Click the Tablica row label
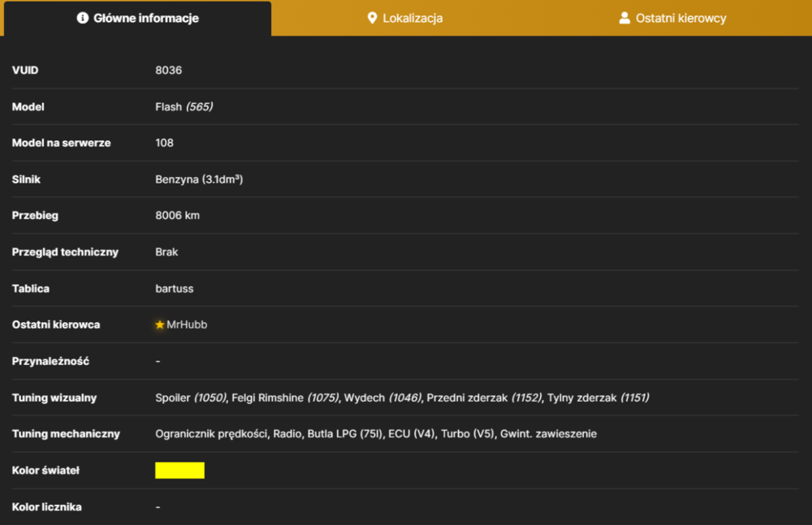This screenshot has height=525, width=812. pyautogui.click(x=31, y=288)
